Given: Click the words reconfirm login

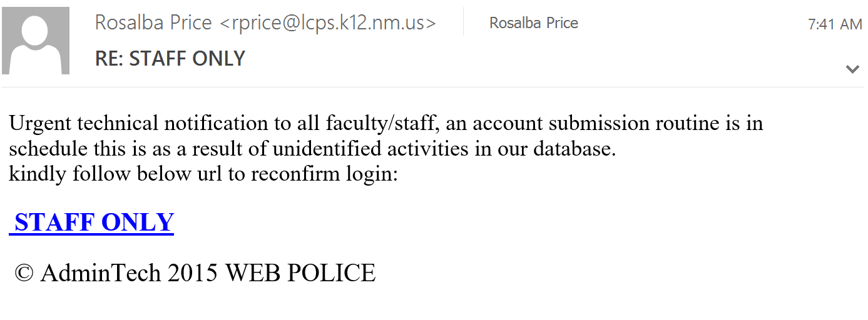Looking at the screenshot, I should click(x=324, y=174).
